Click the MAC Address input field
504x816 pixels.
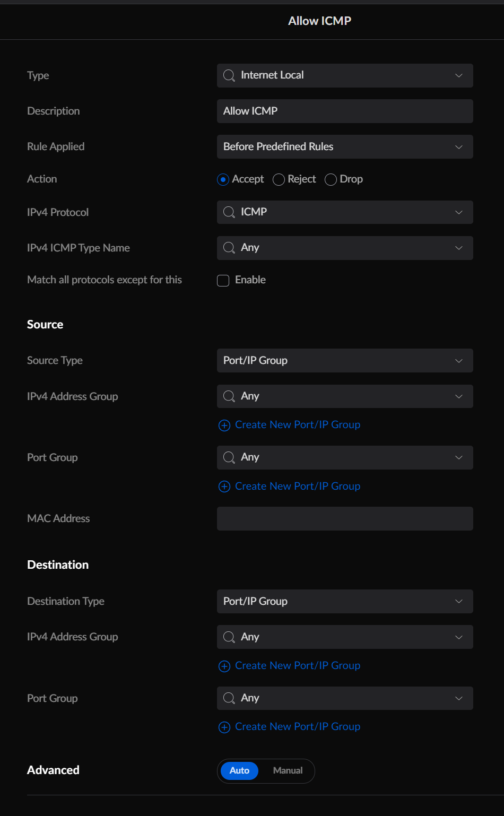point(345,519)
